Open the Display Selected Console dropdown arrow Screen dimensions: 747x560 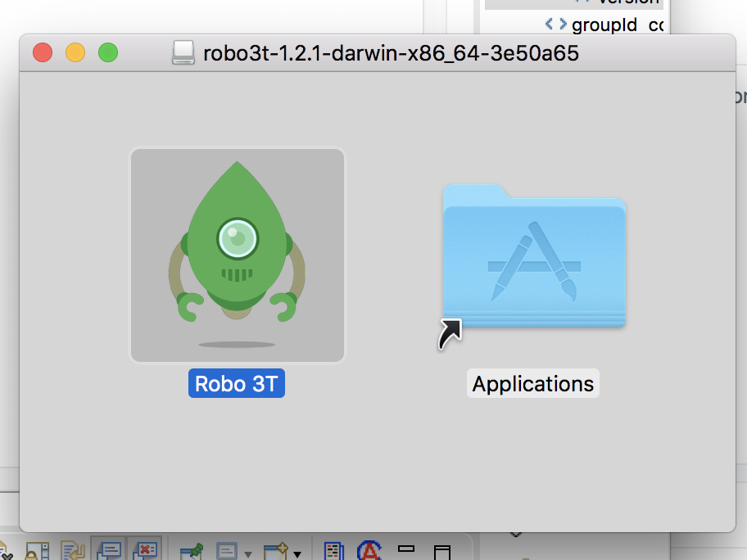(247, 554)
